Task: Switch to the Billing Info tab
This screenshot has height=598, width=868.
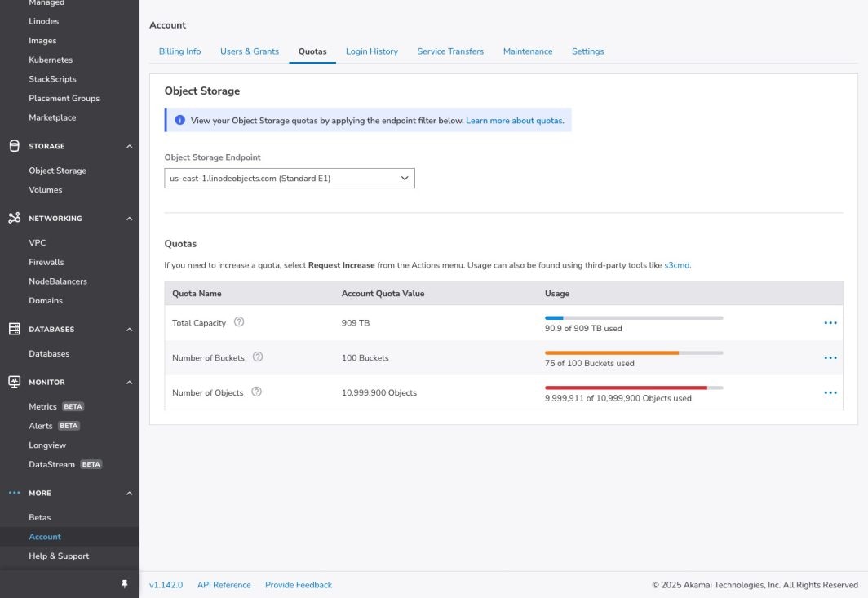Action: point(179,51)
